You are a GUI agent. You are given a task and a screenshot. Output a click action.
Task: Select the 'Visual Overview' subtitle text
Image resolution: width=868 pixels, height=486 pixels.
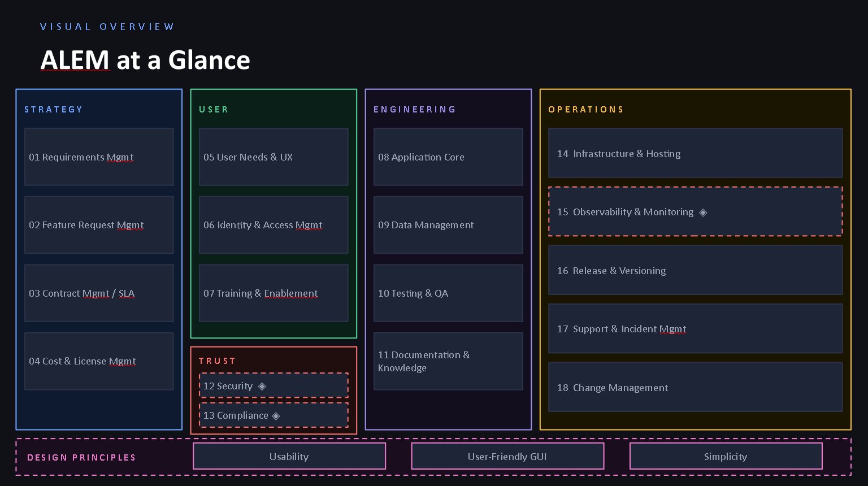click(x=107, y=27)
